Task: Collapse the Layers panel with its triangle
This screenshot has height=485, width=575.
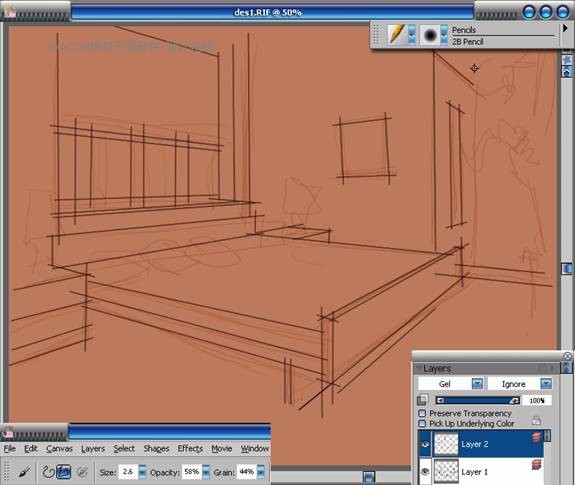Action: point(419,368)
